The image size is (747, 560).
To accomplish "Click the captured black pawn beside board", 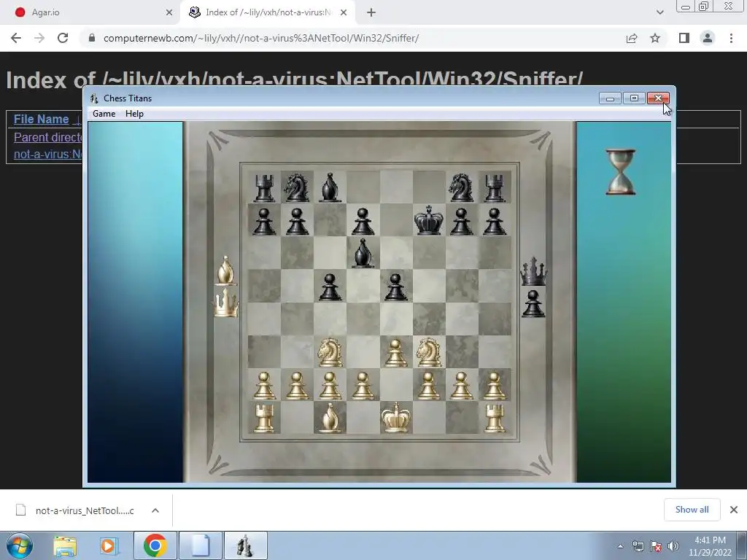I will pyautogui.click(x=533, y=304).
